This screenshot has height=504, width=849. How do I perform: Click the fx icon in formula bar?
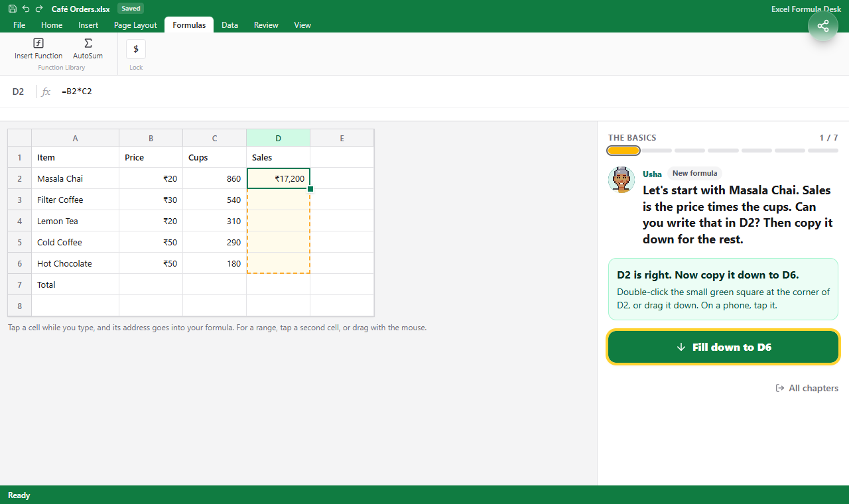46,92
